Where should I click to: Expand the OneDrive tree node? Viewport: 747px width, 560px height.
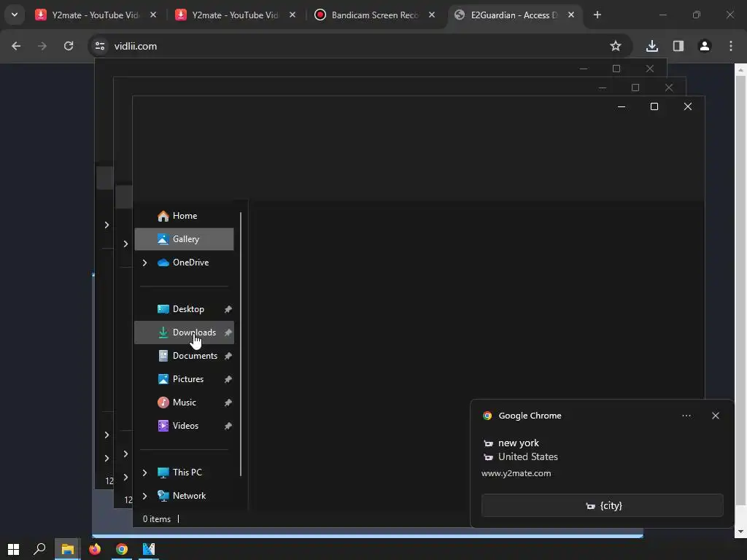coord(145,262)
